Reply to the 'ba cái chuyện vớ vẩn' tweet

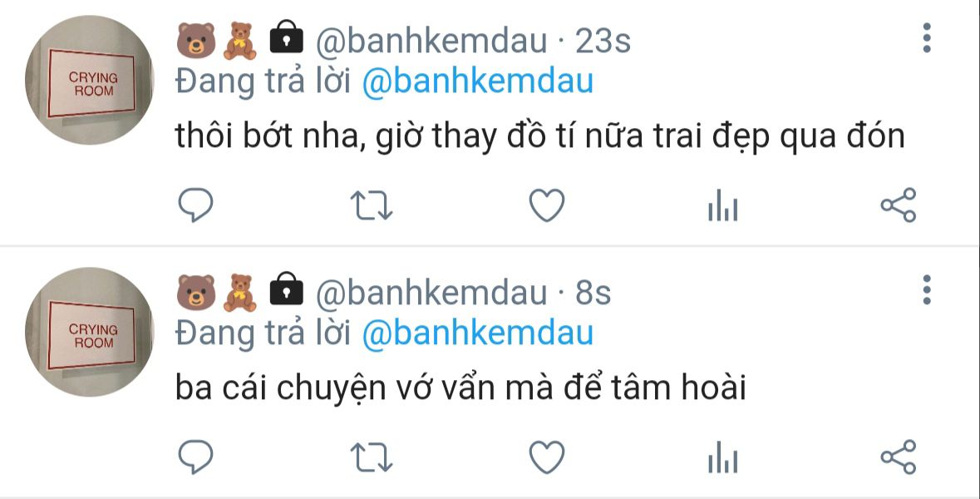pos(195,457)
